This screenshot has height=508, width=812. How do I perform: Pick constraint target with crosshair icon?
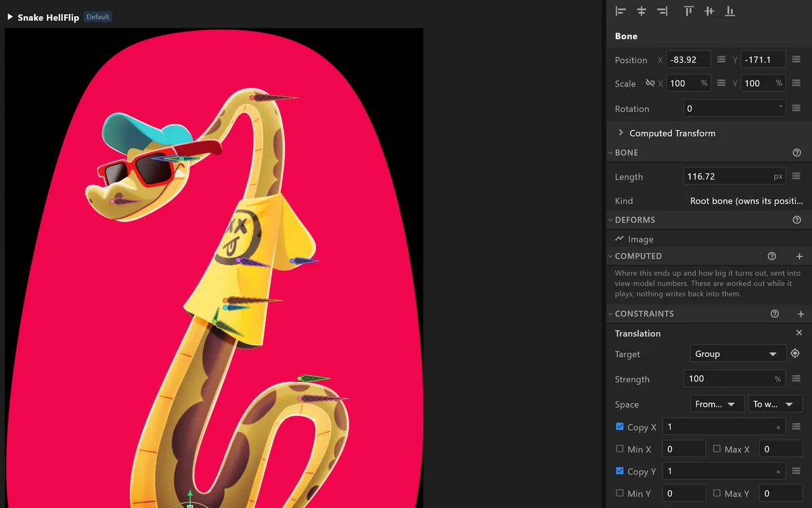[795, 354]
